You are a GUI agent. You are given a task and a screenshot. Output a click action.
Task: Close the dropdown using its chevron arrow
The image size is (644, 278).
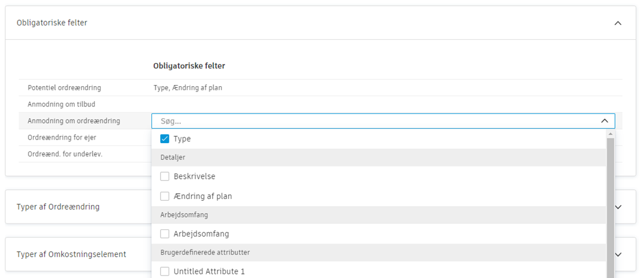(x=604, y=121)
